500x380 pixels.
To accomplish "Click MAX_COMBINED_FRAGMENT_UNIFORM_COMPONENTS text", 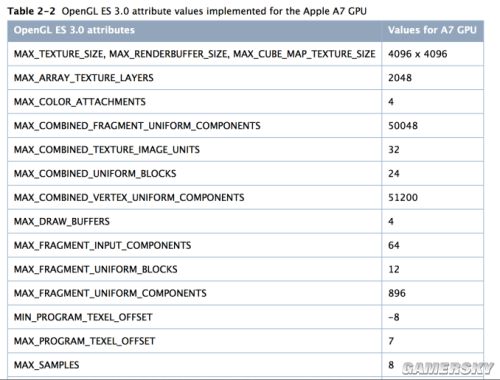I will (137, 126).
